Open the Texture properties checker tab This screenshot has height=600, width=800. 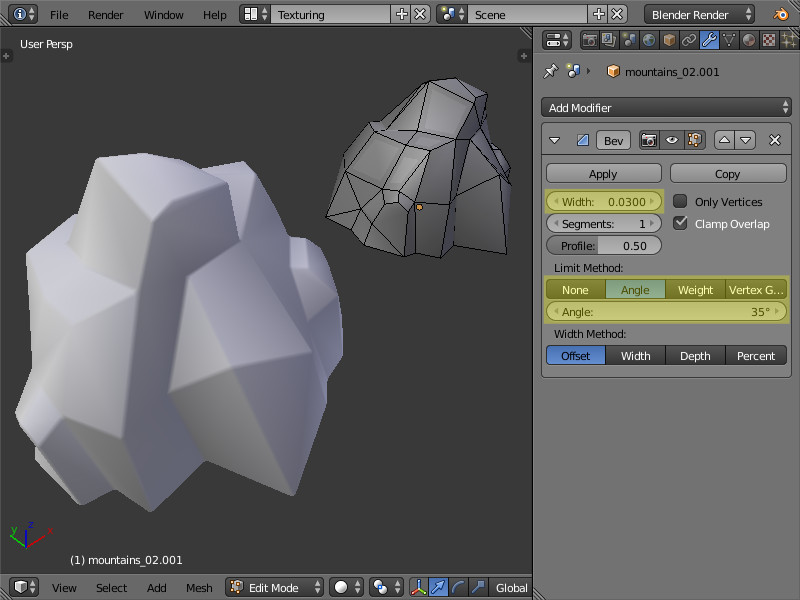(769, 41)
